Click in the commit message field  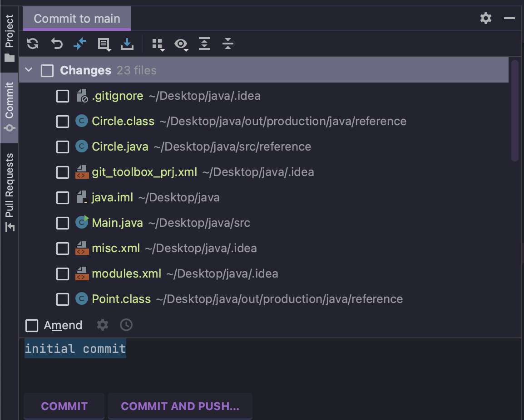271,365
